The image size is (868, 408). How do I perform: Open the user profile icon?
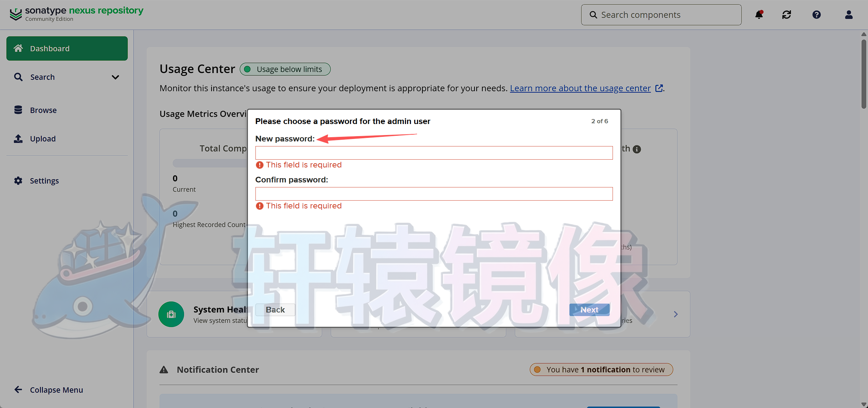click(849, 15)
